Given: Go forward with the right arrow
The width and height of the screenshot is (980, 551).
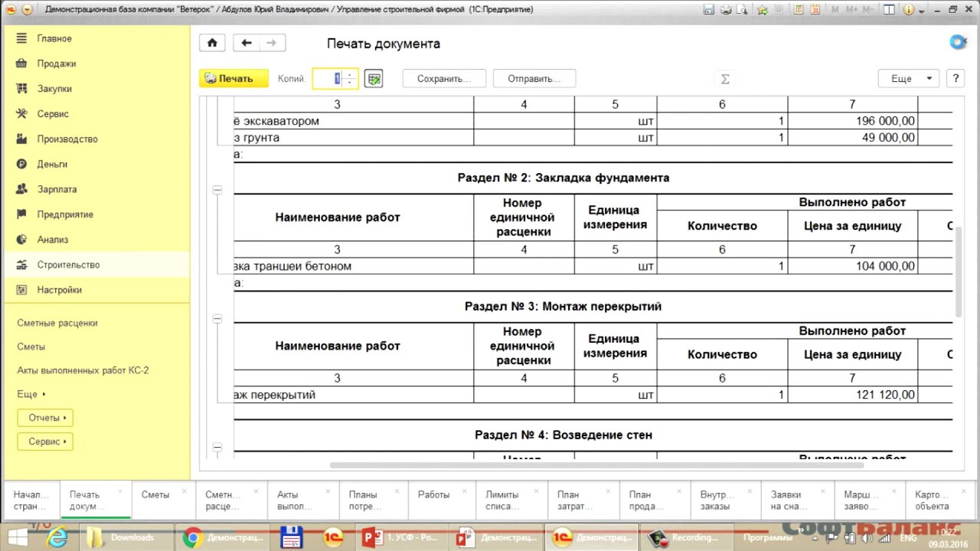Looking at the screenshot, I should pos(272,44).
